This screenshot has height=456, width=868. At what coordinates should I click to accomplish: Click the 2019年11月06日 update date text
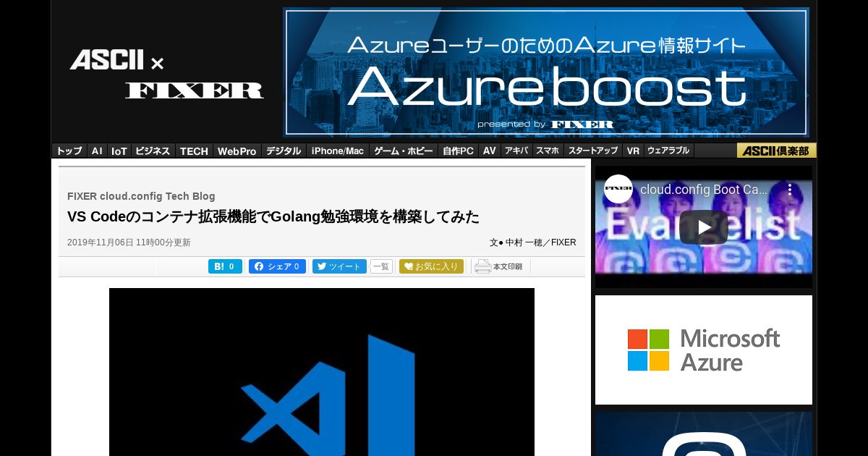tap(129, 242)
